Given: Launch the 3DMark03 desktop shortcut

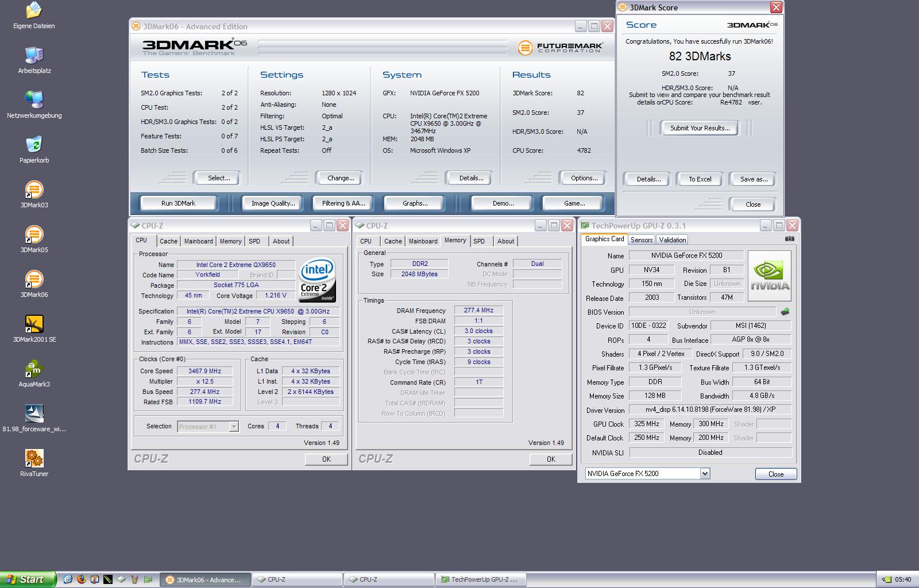Looking at the screenshot, I should point(34,194).
